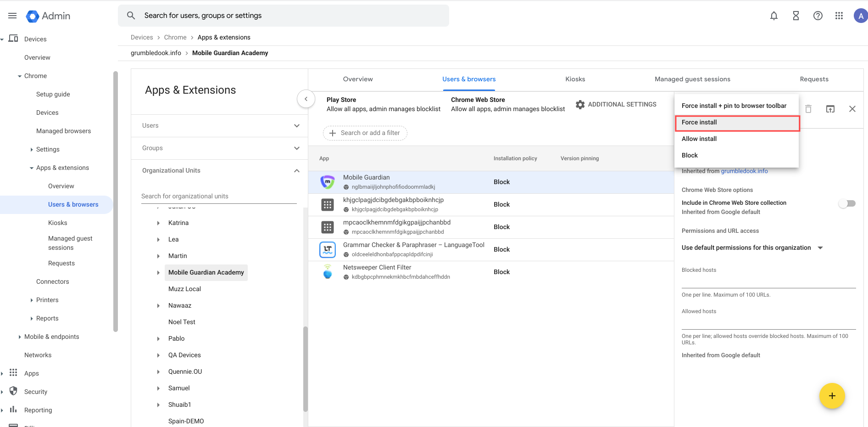Switch to the Requests tab

(814, 79)
